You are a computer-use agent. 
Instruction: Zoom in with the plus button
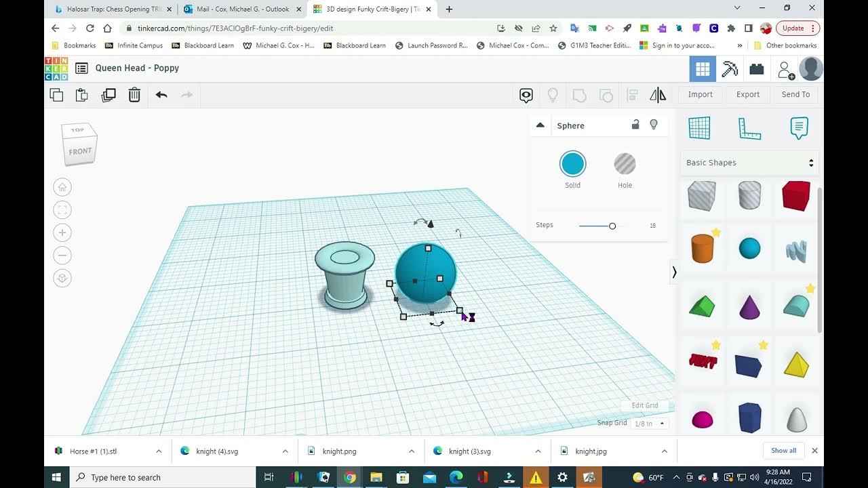62,232
